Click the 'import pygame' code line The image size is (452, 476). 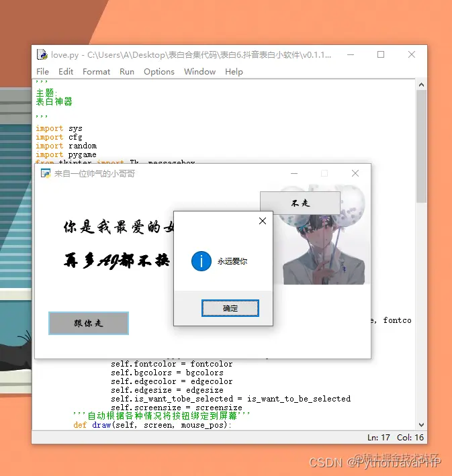(x=66, y=154)
